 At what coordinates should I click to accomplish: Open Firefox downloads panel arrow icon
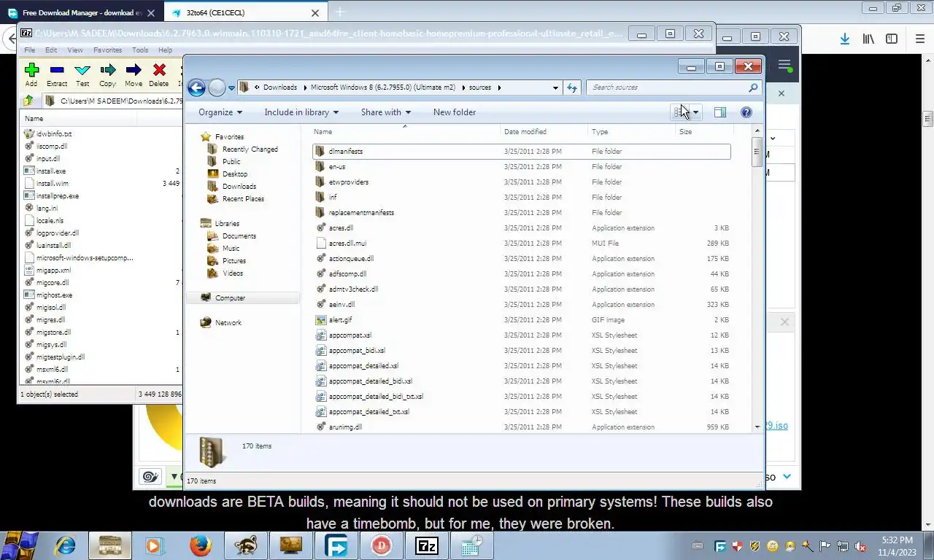[844, 39]
